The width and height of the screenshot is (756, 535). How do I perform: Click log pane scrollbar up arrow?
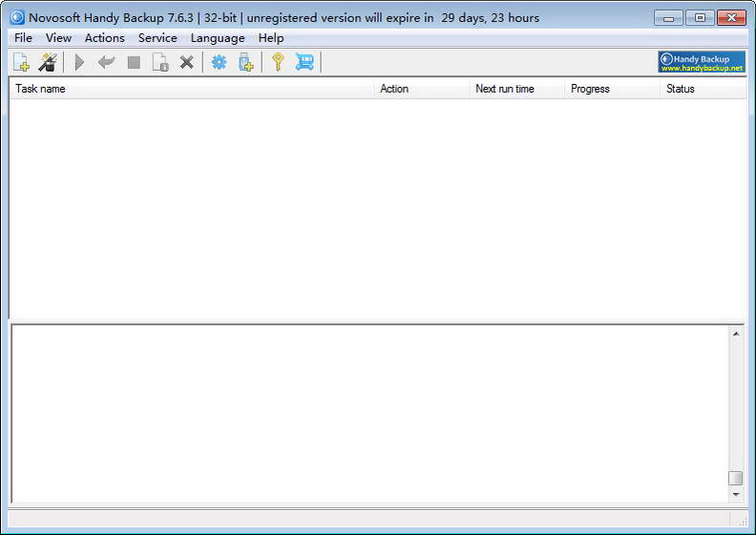(x=736, y=333)
